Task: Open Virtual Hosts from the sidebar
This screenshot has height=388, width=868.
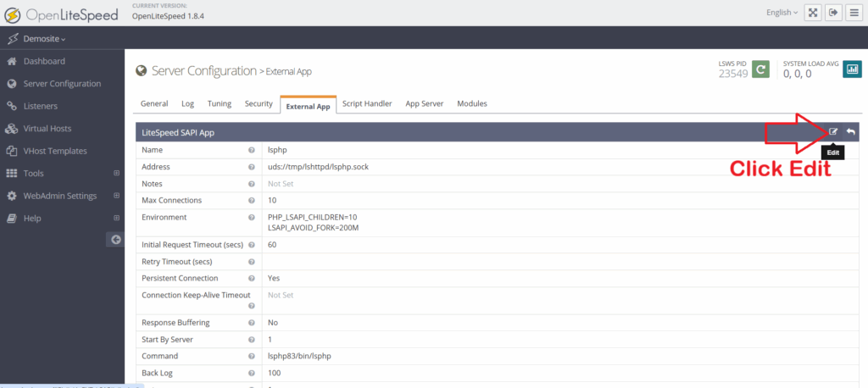Action: point(47,129)
